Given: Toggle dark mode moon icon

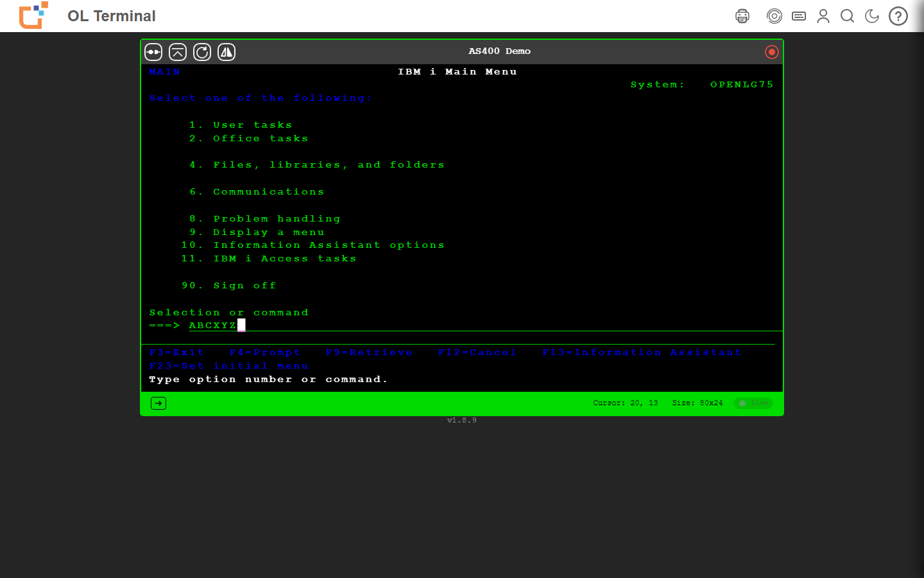Looking at the screenshot, I should (872, 16).
